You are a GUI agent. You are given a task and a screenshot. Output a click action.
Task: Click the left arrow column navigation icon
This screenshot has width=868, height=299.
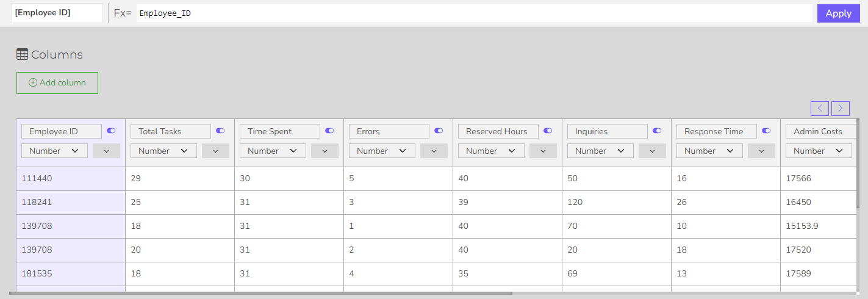click(819, 109)
